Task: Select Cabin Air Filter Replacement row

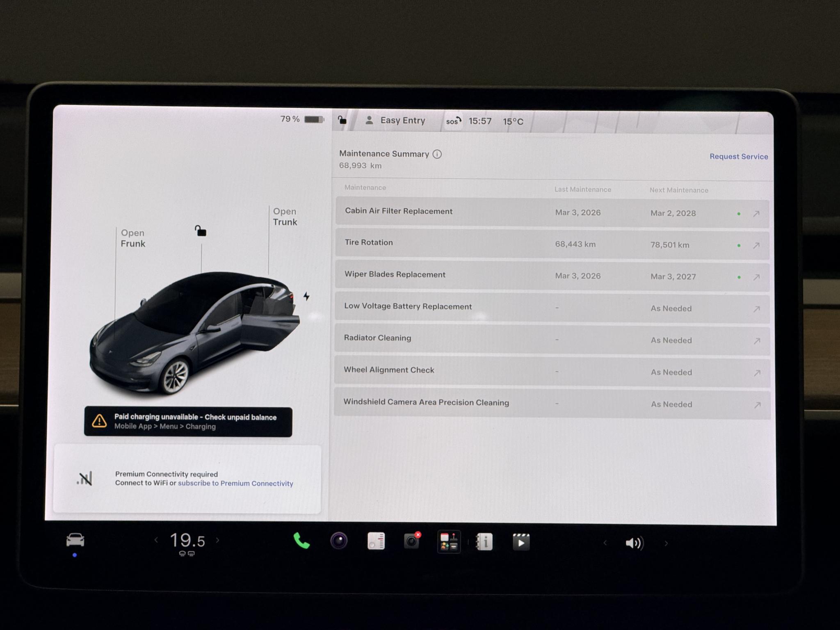Action: (x=552, y=212)
